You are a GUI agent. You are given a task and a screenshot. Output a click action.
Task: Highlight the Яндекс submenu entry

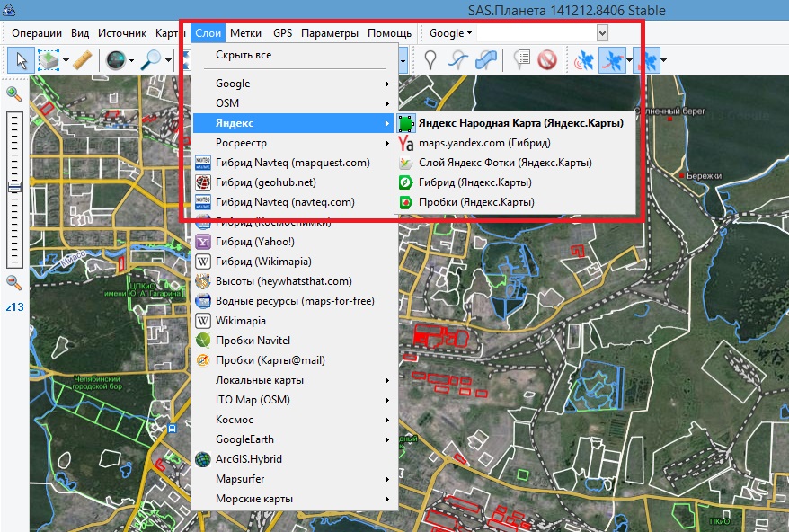pyautogui.click(x=295, y=123)
